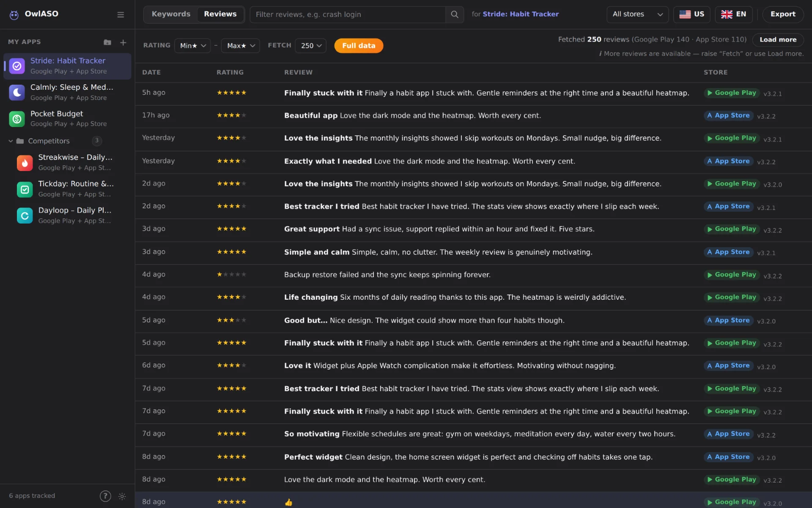Click the Competitors folder icon
This screenshot has width=812, height=508.
(20, 141)
